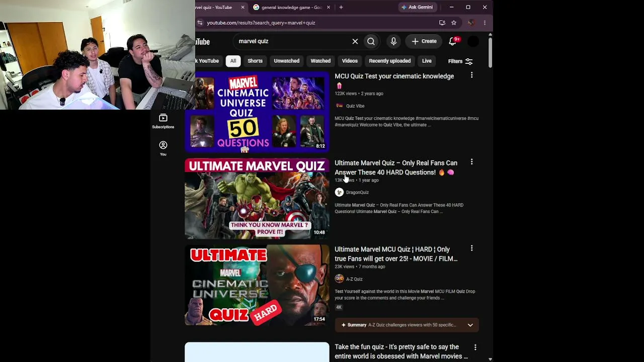The image size is (644, 362).
Task: Filter results by Videos
Action: click(x=350, y=61)
